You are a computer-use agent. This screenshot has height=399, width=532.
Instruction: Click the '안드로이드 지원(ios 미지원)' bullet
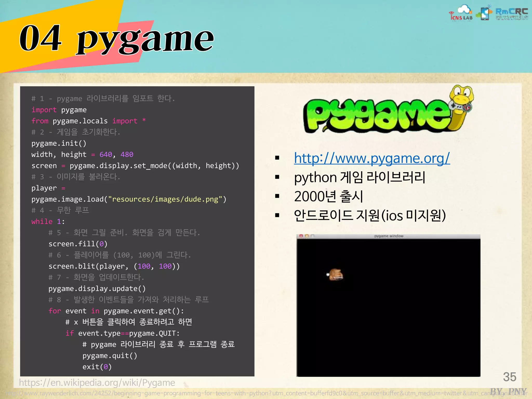tap(370, 215)
